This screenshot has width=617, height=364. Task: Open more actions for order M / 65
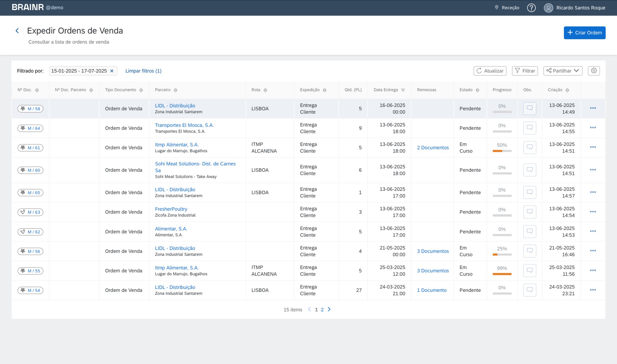click(x=593, y=192)
